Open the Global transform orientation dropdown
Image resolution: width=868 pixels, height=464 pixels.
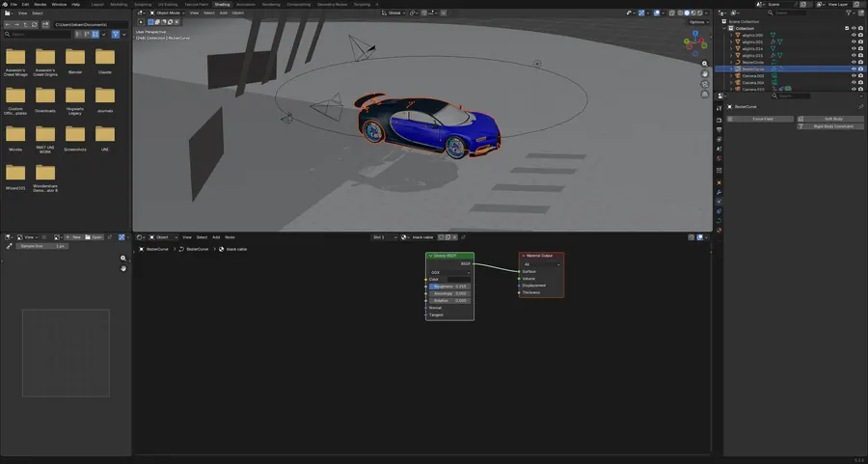pos(394,13)
